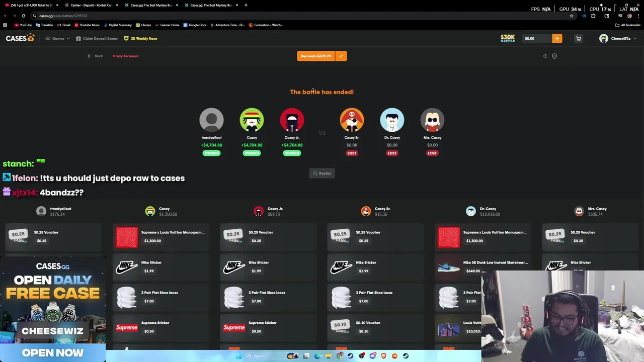Select Nike SB Dunk Low item at $640.00
The image size is (644, 362).
click(x=482, y=267)
